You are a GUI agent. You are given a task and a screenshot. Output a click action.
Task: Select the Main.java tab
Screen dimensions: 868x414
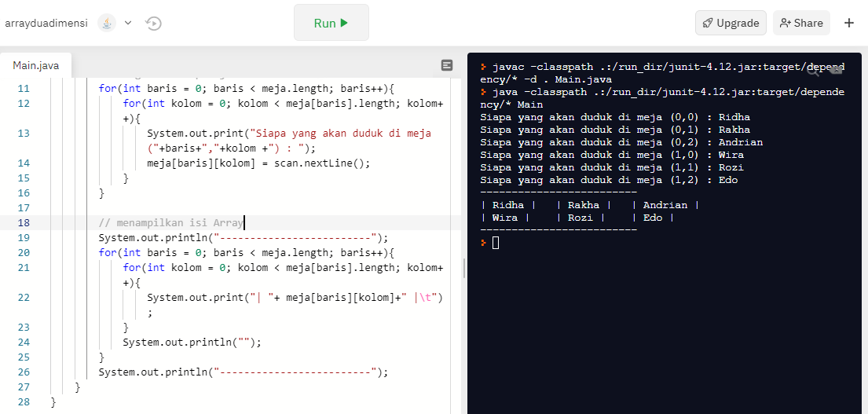[35, 66]
